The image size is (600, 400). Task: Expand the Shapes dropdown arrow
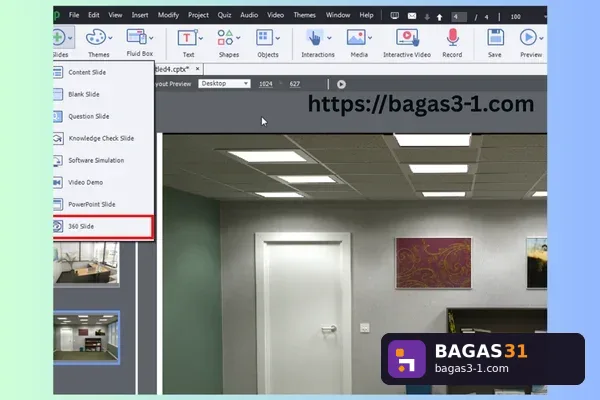pyautogui.click(x=238, y=38)
